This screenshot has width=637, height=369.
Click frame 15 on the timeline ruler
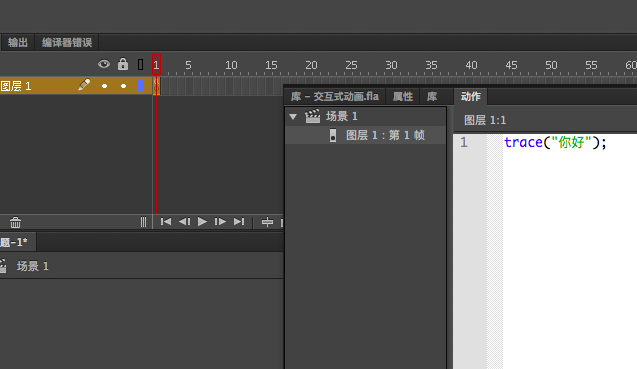(271, 65)
